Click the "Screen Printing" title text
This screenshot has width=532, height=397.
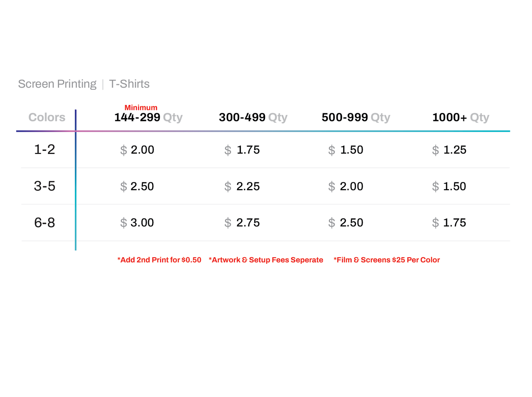[x=57, y=84]
